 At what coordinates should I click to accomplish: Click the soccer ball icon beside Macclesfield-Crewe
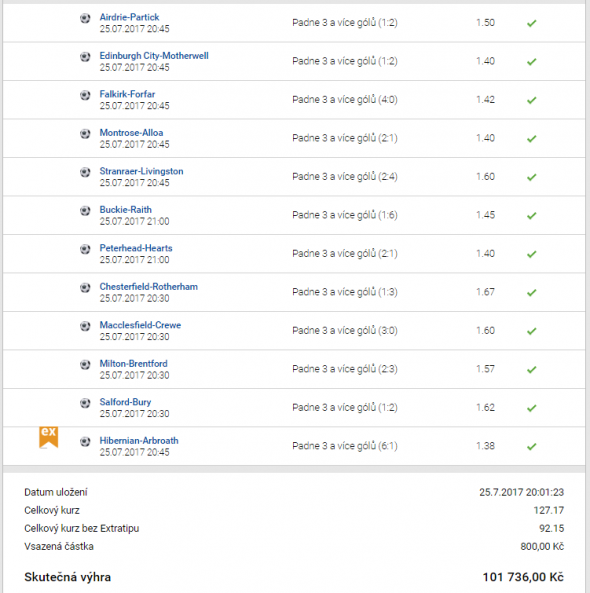[x=85, y=326]
